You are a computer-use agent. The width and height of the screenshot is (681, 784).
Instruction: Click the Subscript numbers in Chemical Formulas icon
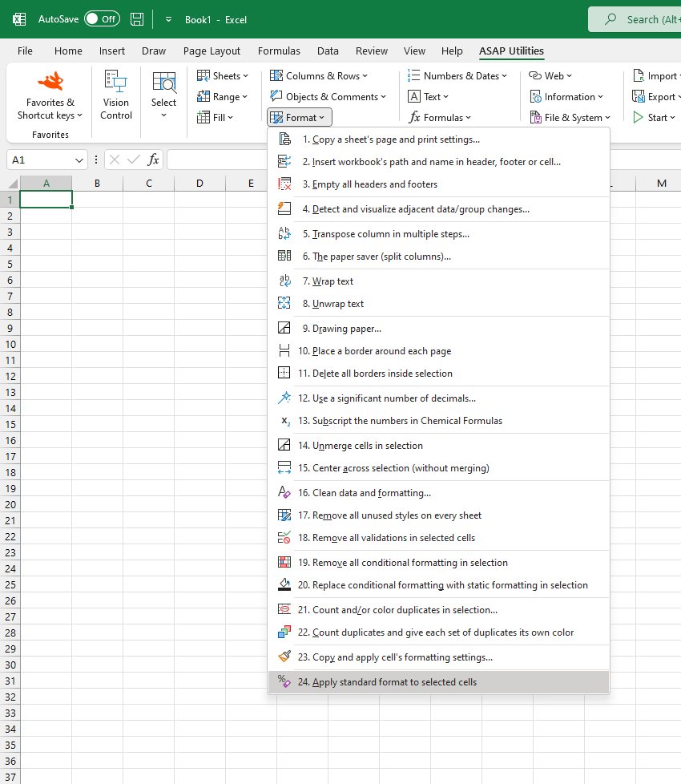point(284,421)
